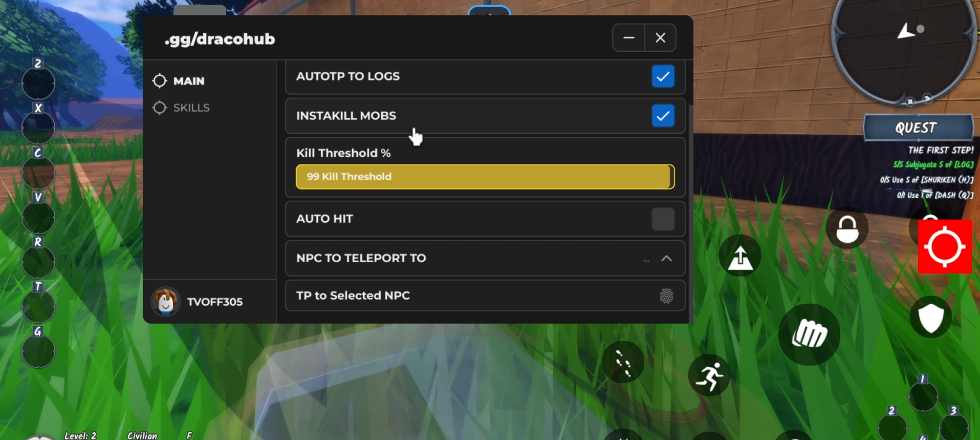Tap the jump up-arrow icon
Viewport: 980px width, 440px height.
[740, 256]
